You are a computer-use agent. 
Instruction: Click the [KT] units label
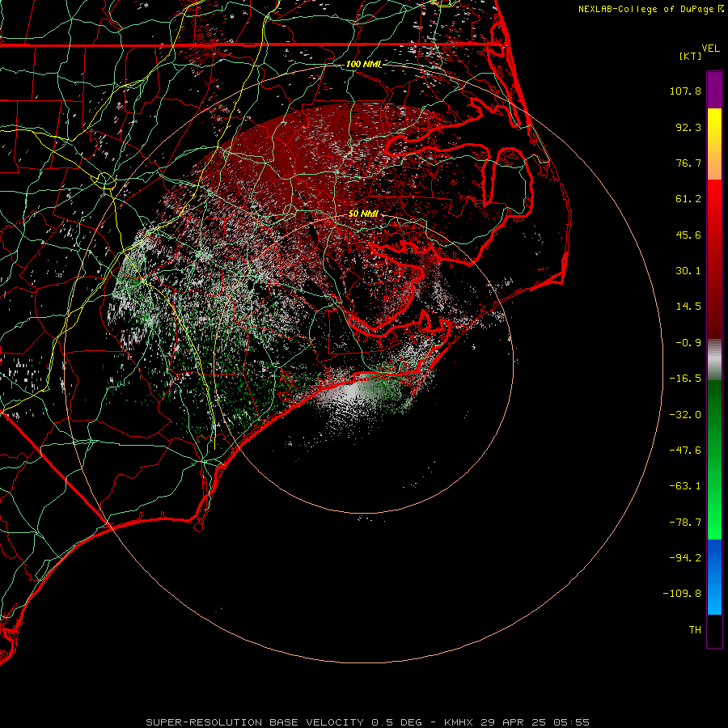click(691, 56)
